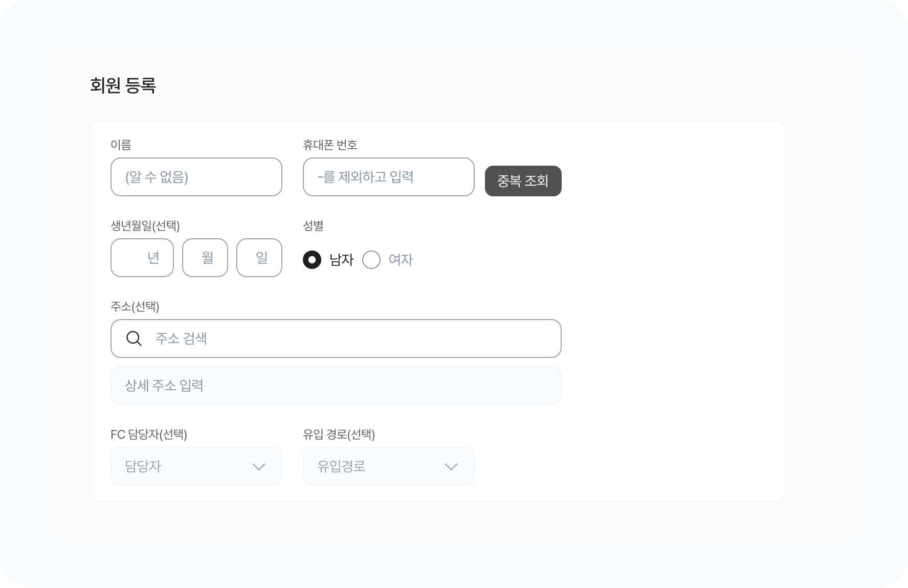
Task: Click the magnifier icon in address search
Action: (x=134, y=338)
